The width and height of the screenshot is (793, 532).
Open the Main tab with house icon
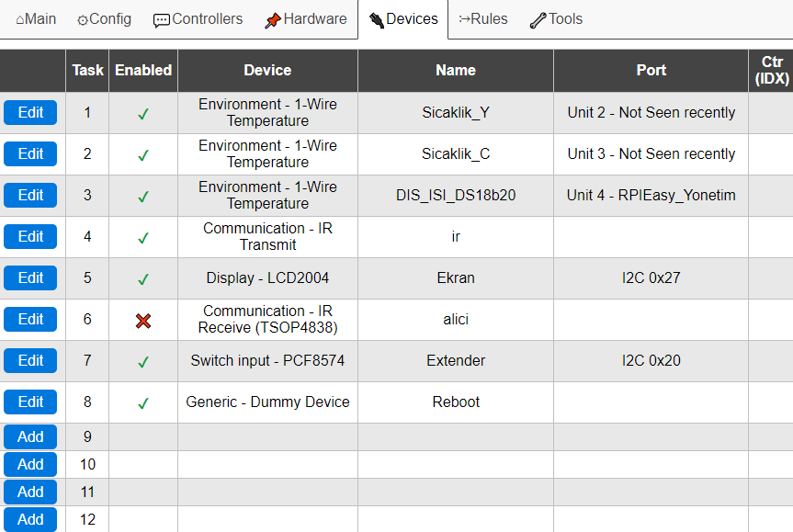(x=36, y=19)
